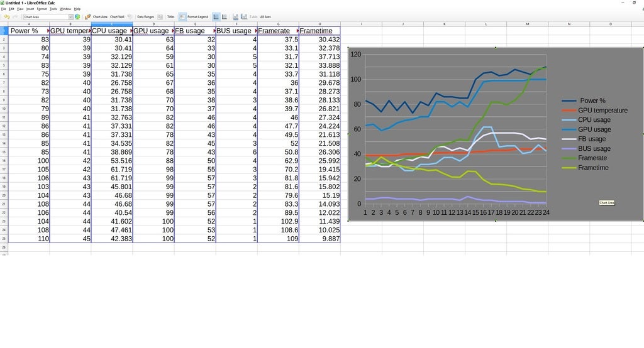Click the Y Axis icon
The height and width of the screenshot is (348, 644).
[x=243, y=17]
